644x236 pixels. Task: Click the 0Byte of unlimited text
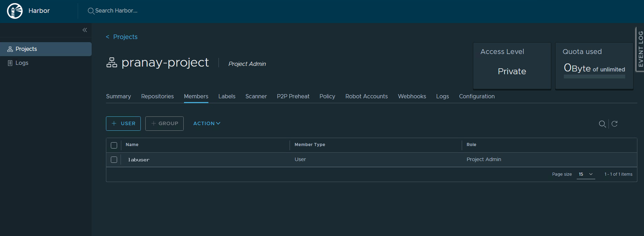[x=594, y=68]
